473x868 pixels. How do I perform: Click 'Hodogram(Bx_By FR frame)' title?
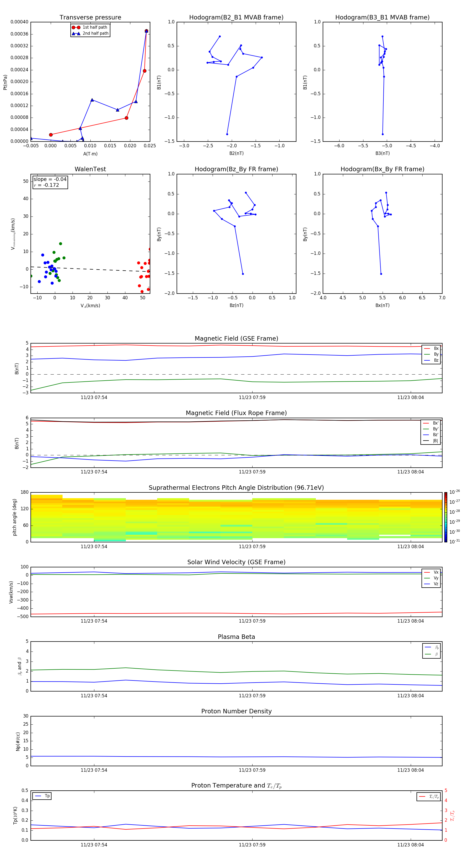tap(382, 169)
